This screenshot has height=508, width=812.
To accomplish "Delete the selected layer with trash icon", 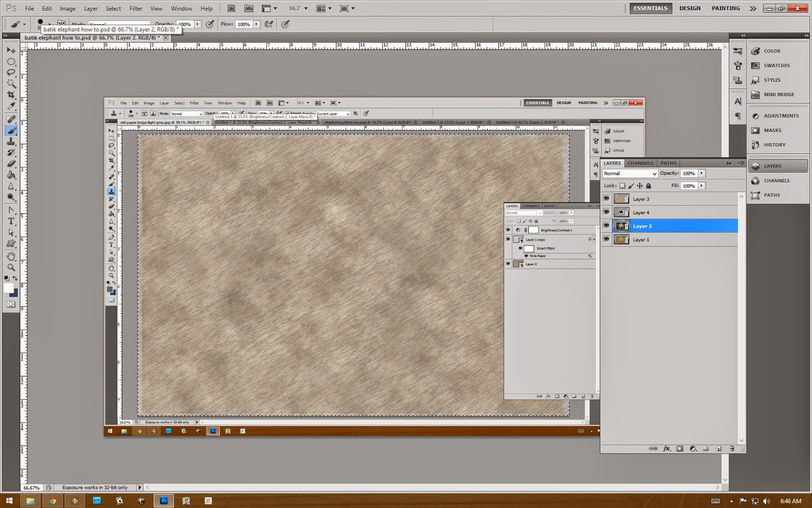I will tap(732, 449).
